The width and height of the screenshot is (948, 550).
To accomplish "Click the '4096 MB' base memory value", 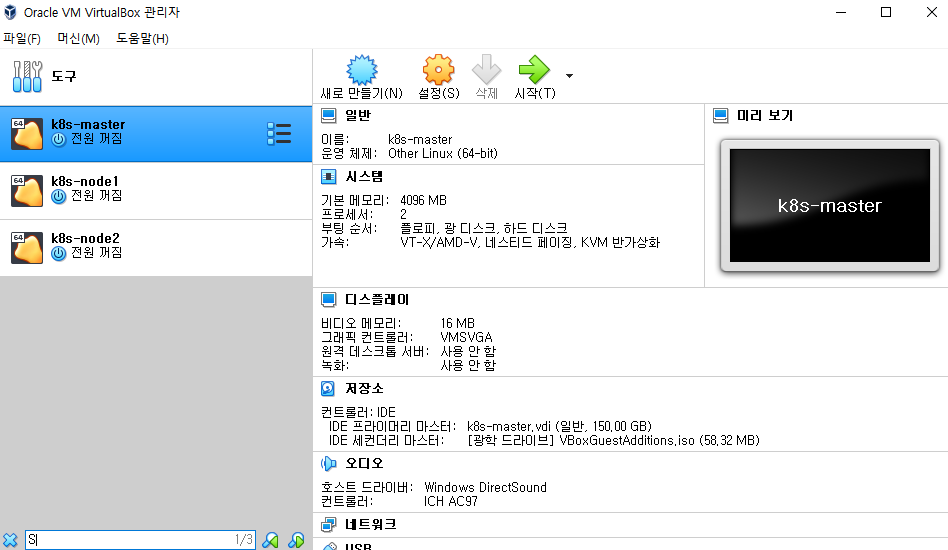I will pos(423,200).
